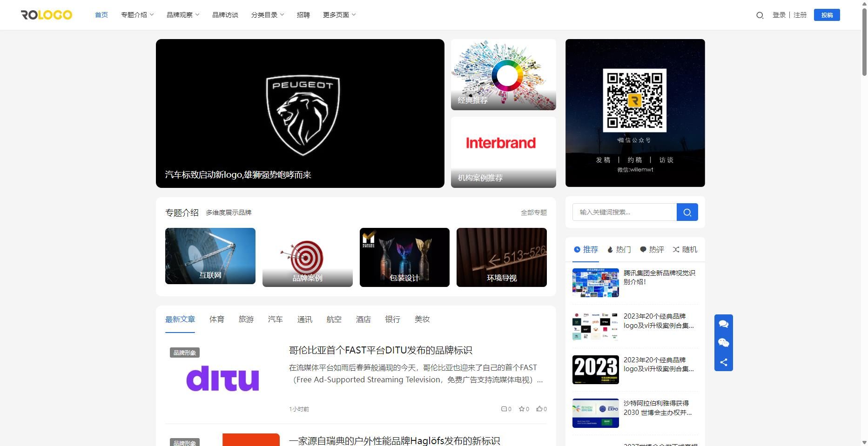
Task: Switch to the 热门 sidebar tab
Action: pos(619,250)
